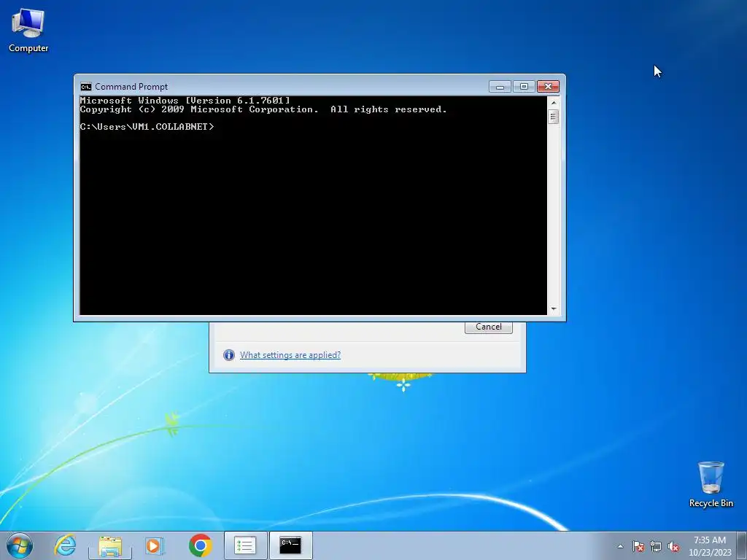Viewport: 747px width, 560px height.
Task: Click the Command Prompt title bar icon
Action: pyautogui.click(x=86, y=87)
